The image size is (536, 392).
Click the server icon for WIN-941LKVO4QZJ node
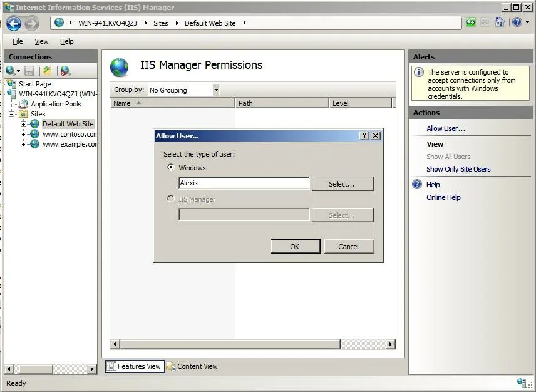pyautogui.click(x=11, y=94)
